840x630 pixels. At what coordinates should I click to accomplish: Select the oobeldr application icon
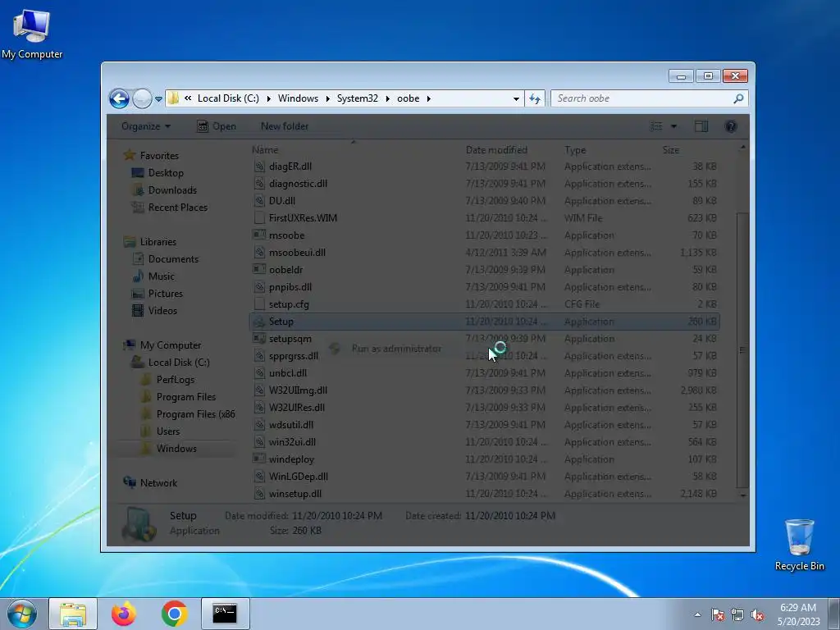[259, 269]
